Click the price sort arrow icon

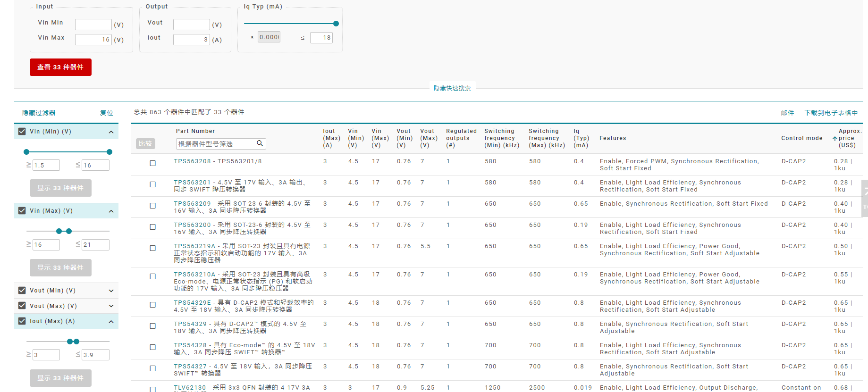pyautogui.click(x=835, y=139)
